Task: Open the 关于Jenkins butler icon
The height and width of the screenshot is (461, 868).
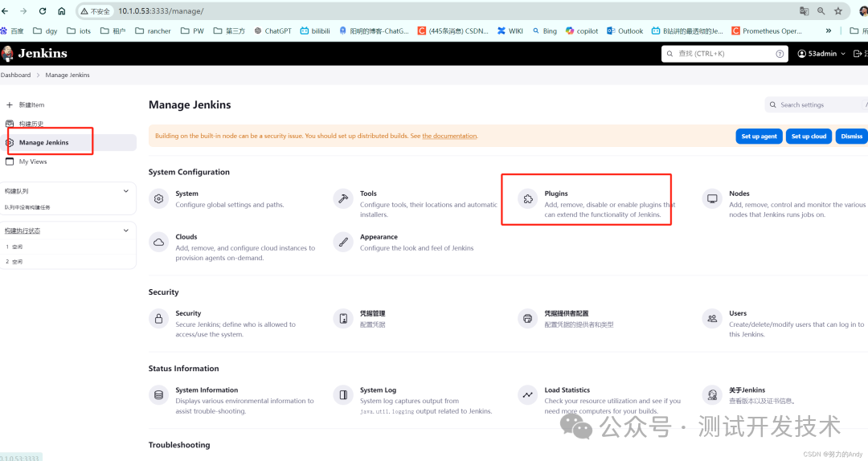Action: (x=712, y=395)
